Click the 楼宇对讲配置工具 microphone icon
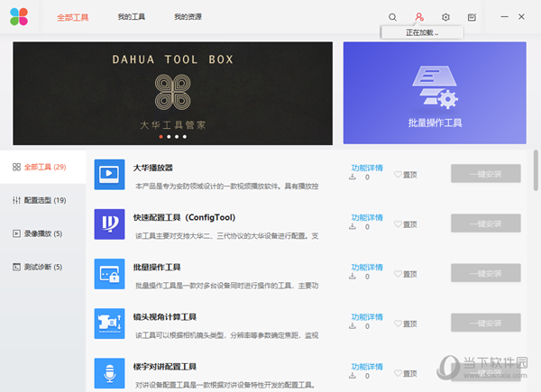The image size is (541, 392). click(x=109, y=373)
